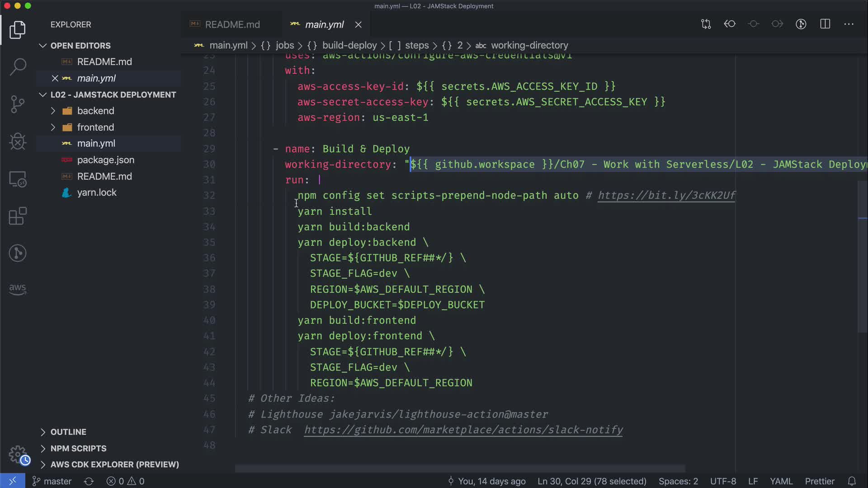The image size is (868, 488).
Task: Open the Extensions view icon
Action: pos(18,216)
